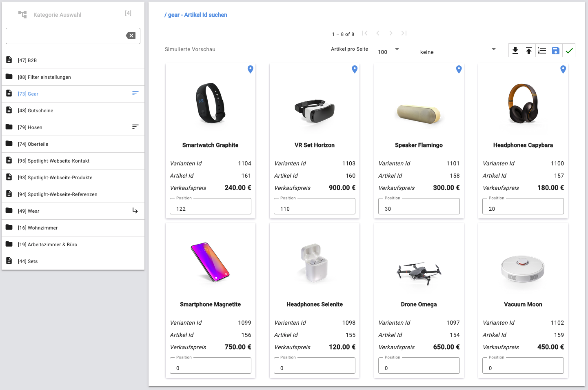Screen dimensions: 588x390
Task: Open the 'keine' dropdown
Action: [x=458, y=50]
